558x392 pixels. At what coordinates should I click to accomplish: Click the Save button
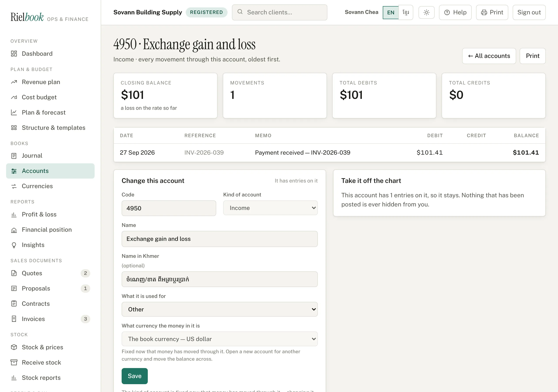point(135,376)
